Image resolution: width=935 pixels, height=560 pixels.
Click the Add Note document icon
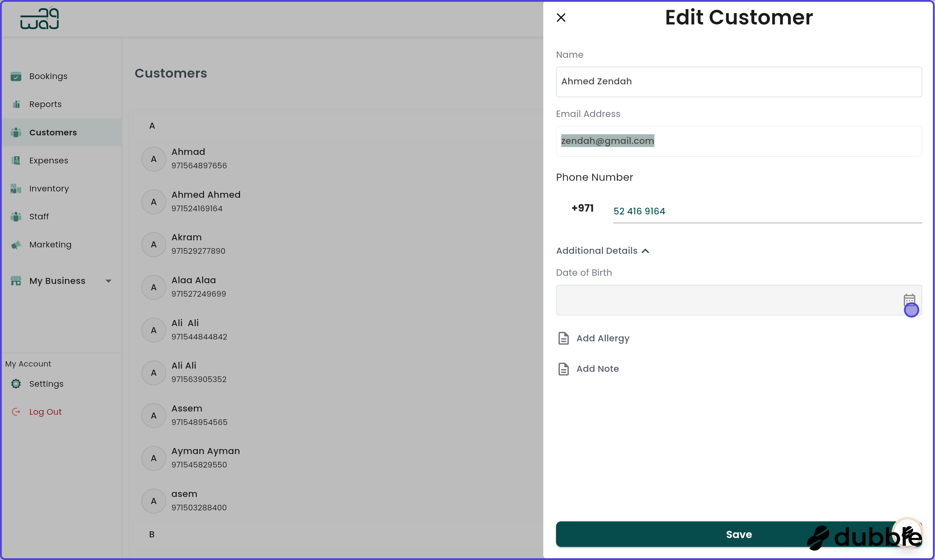coord(564,369)
